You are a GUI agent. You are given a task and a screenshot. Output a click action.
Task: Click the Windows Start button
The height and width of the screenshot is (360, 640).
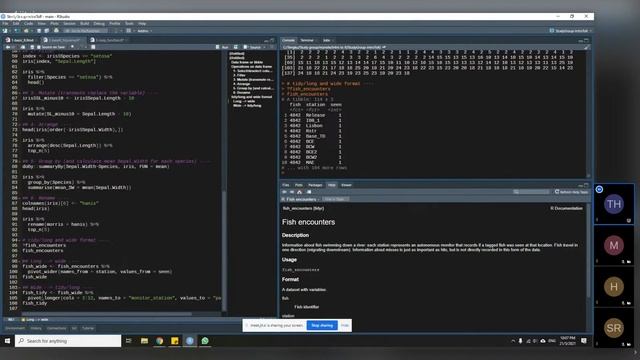7,341
